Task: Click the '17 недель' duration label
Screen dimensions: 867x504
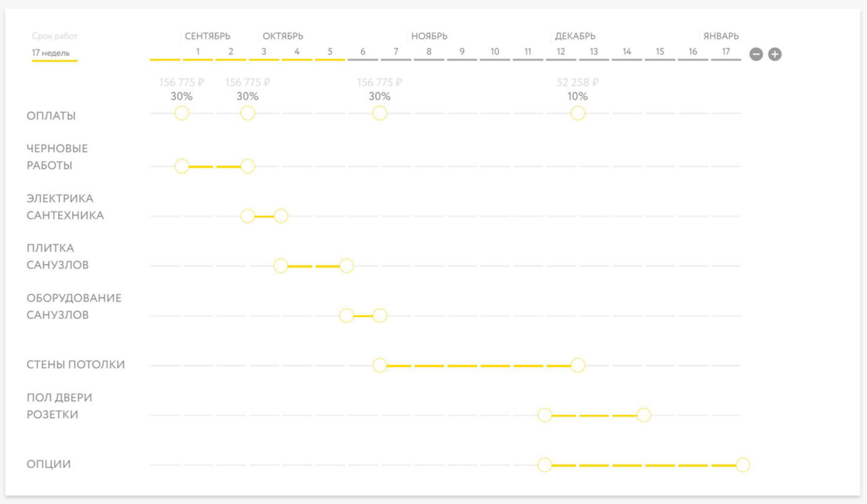Action: [51, 53]
